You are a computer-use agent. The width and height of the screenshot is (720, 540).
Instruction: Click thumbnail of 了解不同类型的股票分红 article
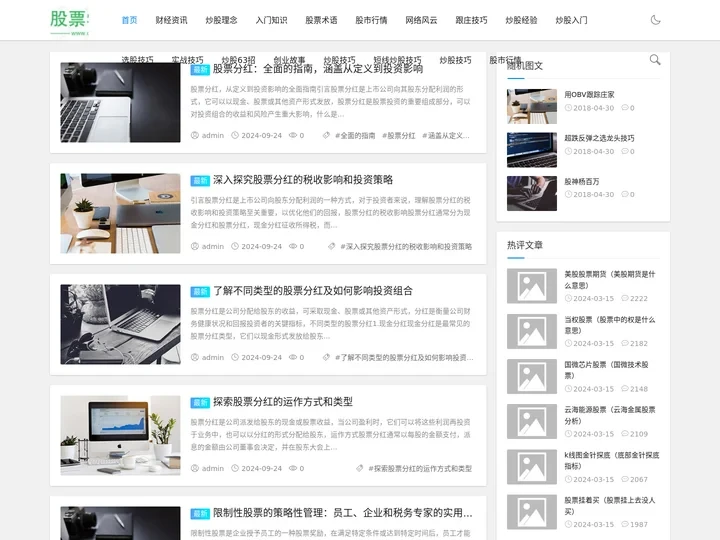pyautogui.click(x=120, y=325)
